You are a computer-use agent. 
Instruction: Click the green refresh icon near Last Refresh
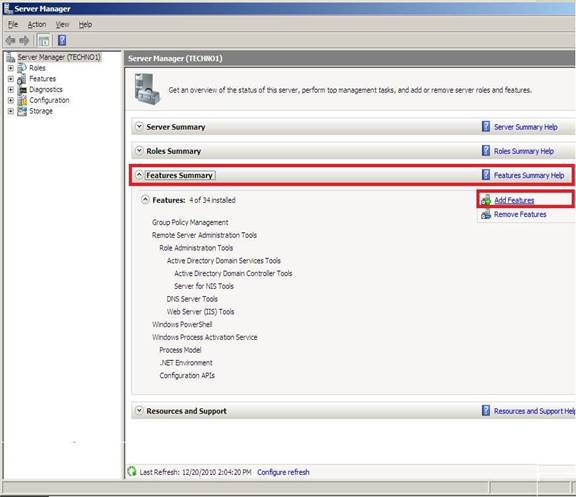tap(132, 471)
